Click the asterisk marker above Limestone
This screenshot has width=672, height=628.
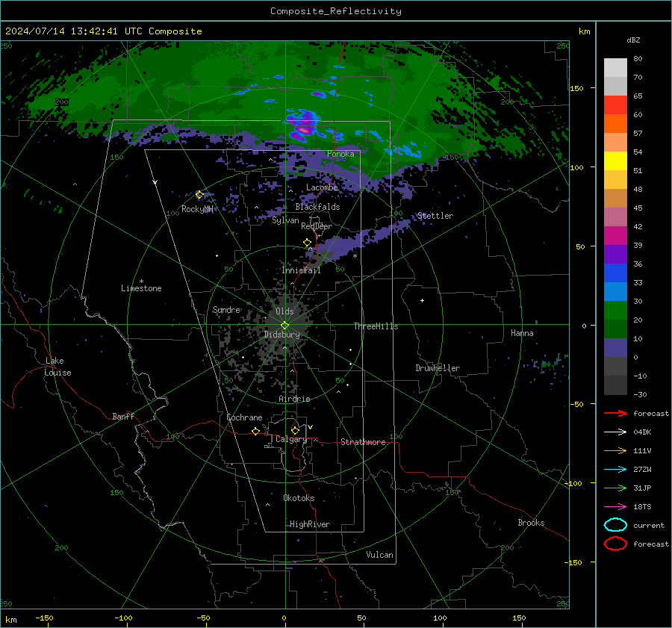141,282
